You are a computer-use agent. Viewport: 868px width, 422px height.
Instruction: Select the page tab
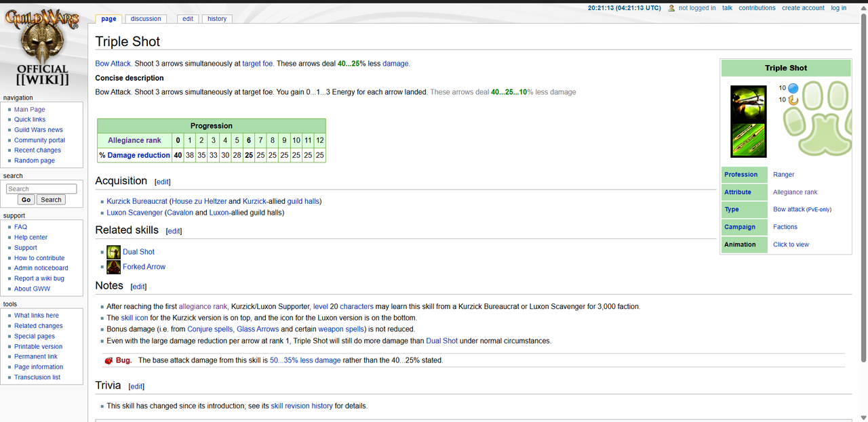[x=108, y=19]
